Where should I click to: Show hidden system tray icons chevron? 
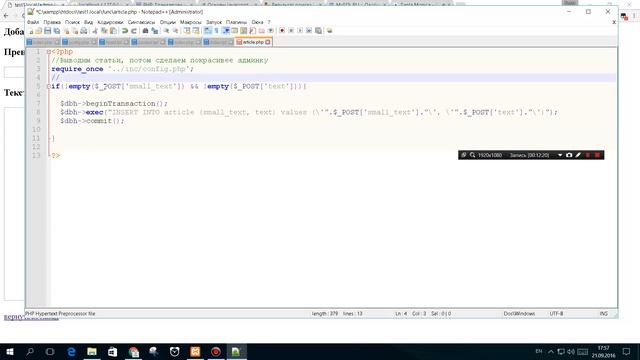pos(551,351)
